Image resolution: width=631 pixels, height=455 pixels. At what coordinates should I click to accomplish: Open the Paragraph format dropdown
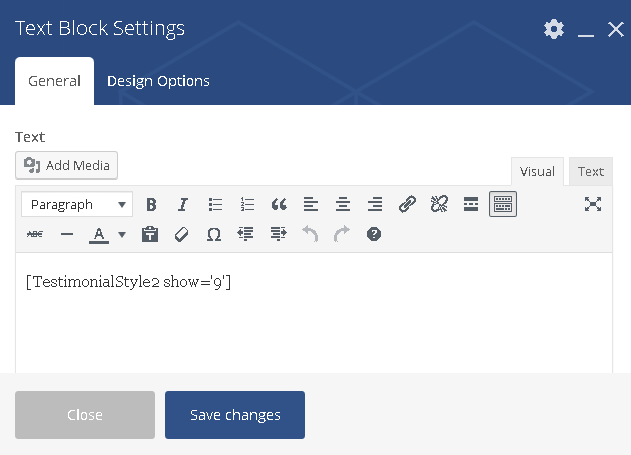click(x=77, y=205)
